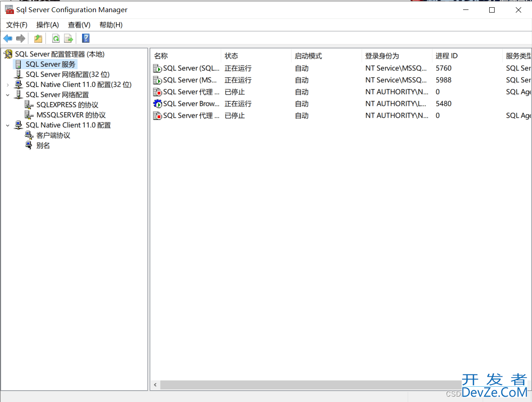This screenshot has height=402, width=532.
Task: Click the SQL Server 配置管理器 (本地) root icon
Action: 8,55
